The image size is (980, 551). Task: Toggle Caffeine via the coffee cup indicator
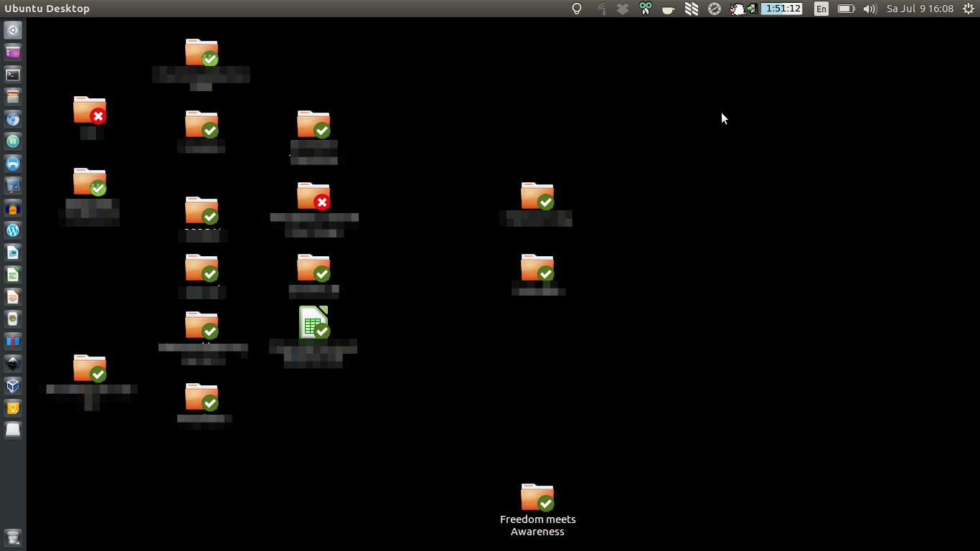(x=668, y=9)
